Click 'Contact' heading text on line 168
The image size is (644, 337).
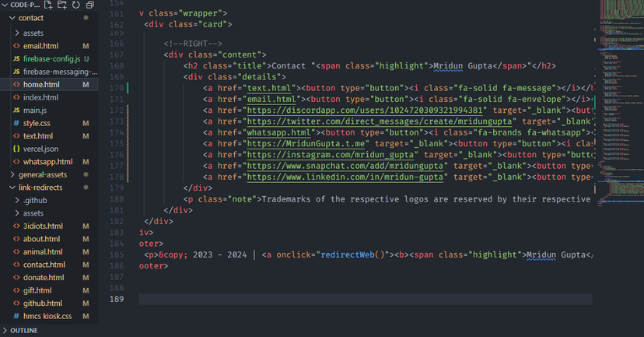289,65
